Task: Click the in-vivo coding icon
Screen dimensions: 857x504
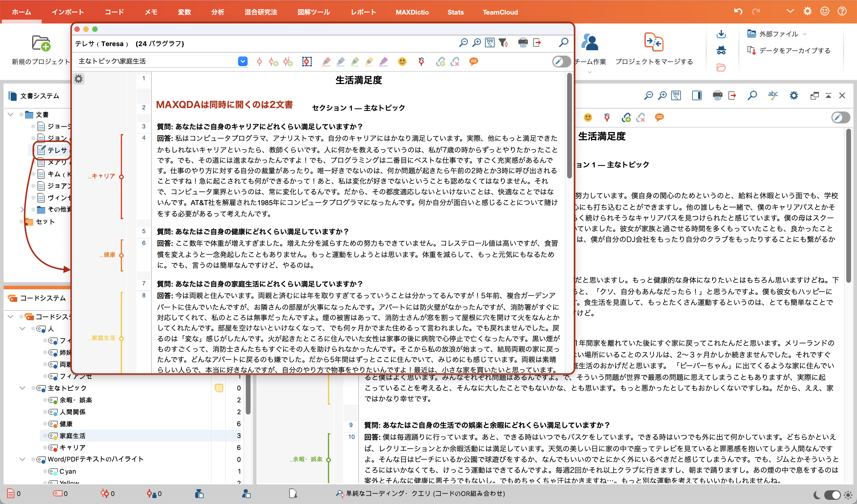Action: (x=288, y=62)
